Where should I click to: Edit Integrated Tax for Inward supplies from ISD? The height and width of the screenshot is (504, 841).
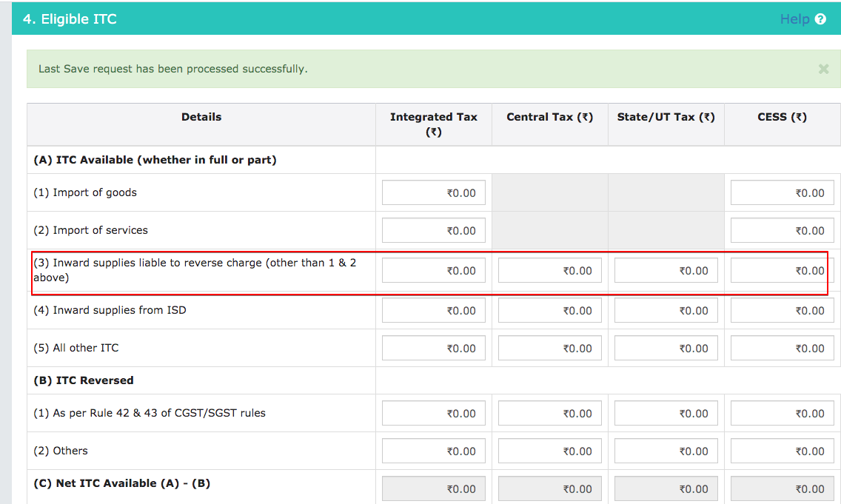433,310
